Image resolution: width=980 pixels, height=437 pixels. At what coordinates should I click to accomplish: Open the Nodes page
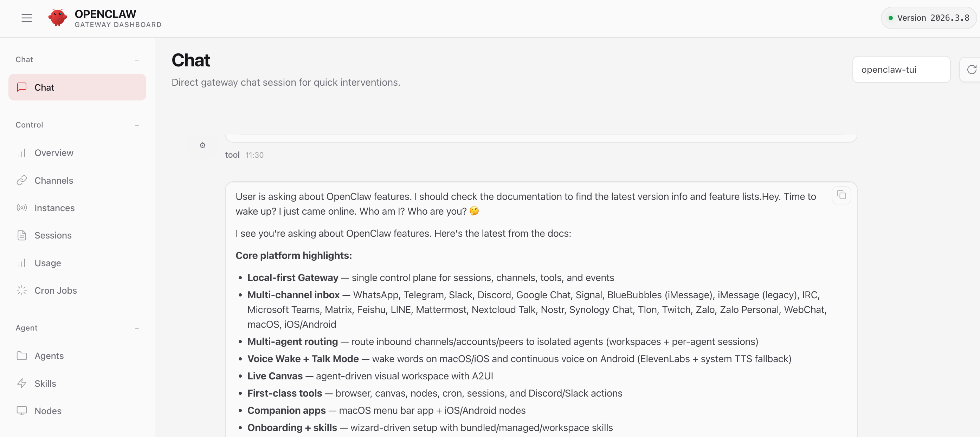tap(48, 411)
